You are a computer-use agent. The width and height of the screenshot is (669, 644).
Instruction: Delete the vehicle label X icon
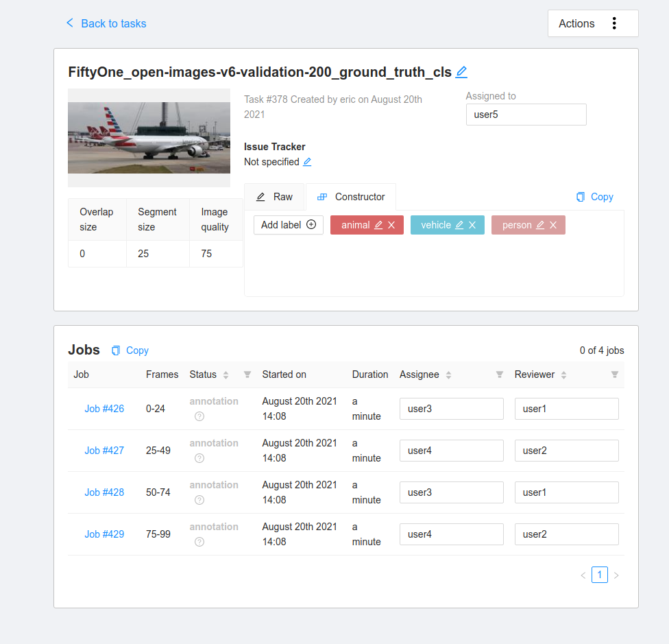point(472,225)
